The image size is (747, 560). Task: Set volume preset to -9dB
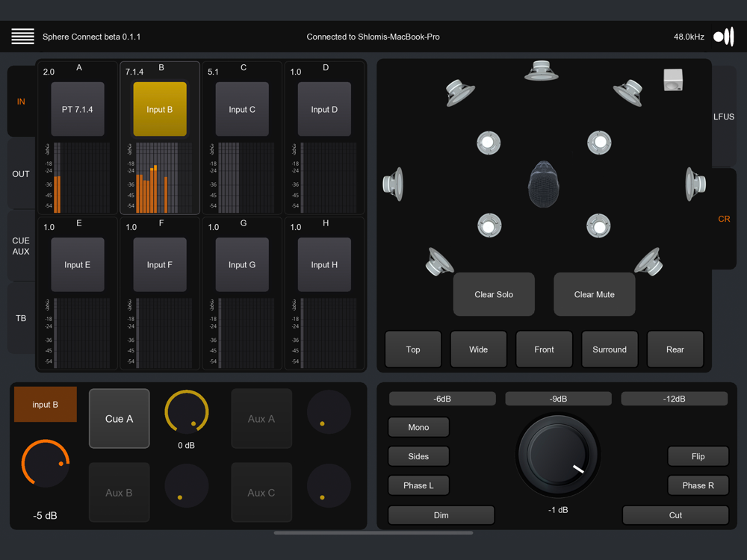click(x=558, y=399)
